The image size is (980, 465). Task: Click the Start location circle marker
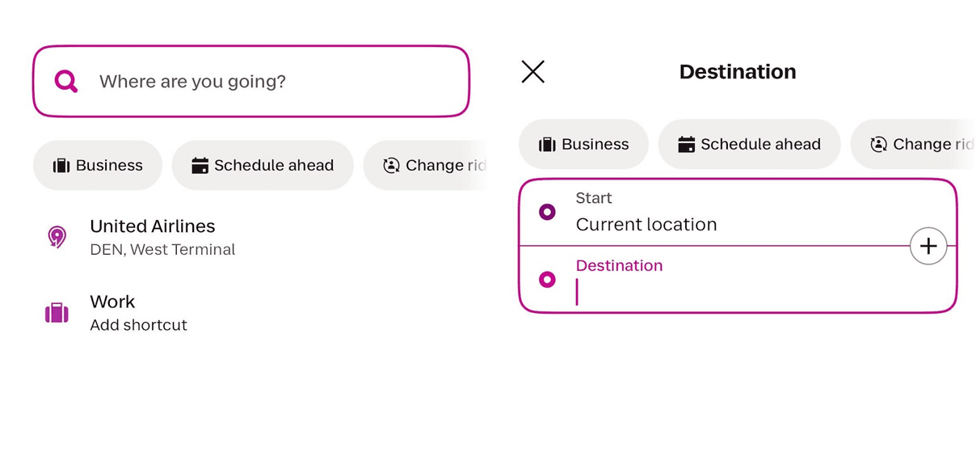[x=547, y=213]
